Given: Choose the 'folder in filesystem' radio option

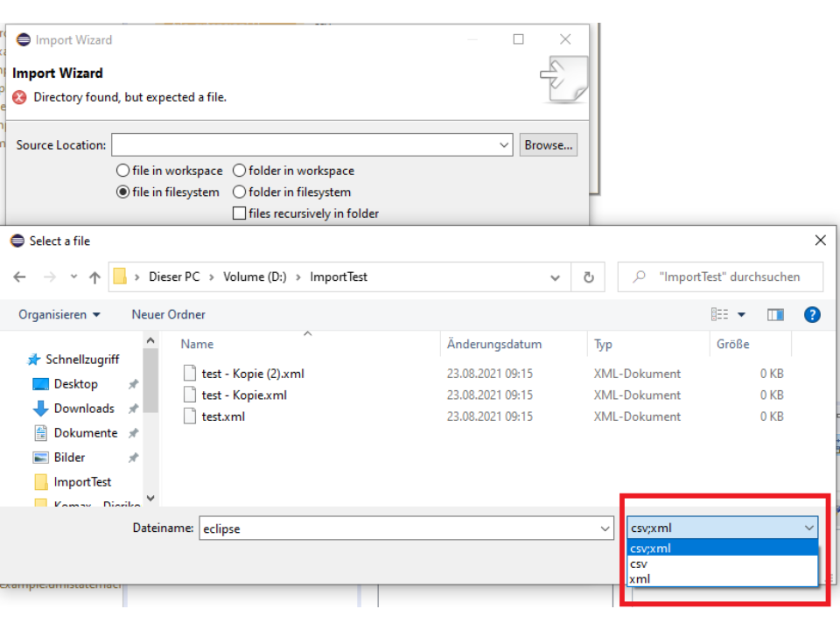Looking at the screenshot, I should coord(240,192).
